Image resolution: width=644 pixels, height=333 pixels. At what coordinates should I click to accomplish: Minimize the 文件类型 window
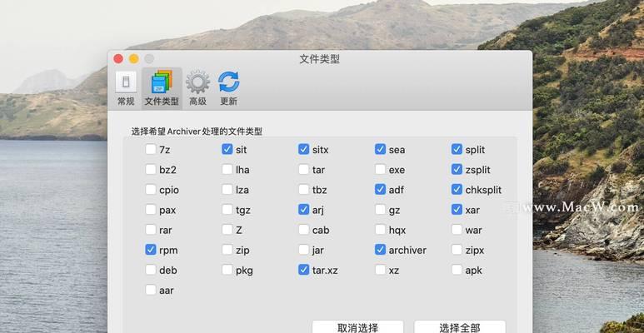[134, 59]
